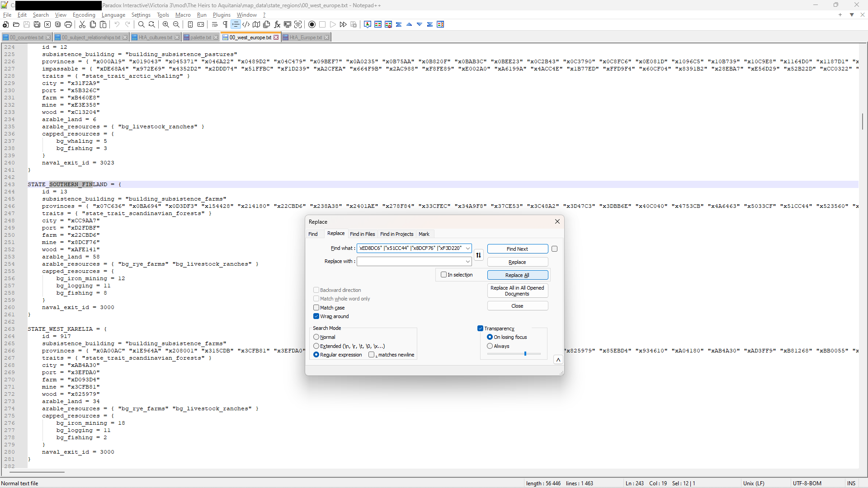The width and height of the screenshot is (868, 488).
Task: Switch to the Find in Files tab
Action: [x=362, y=234]
